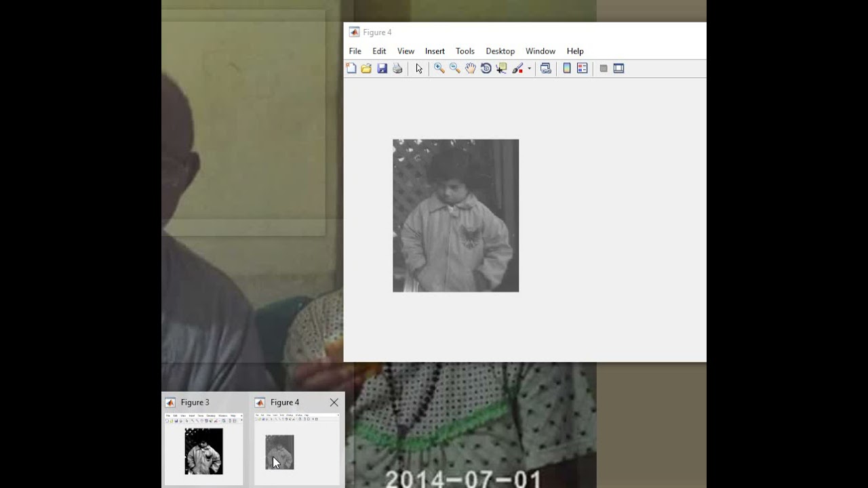Enable the Rotate 3D tool
Screen dimensions: 868x488
[x=486, y=68]
